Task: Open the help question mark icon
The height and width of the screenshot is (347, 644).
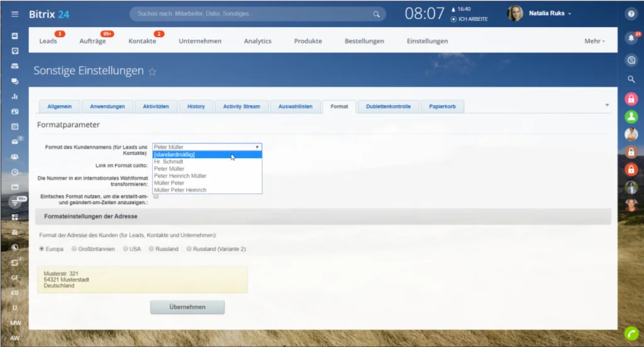Action: pyautogui.click(x=631, y=14)
